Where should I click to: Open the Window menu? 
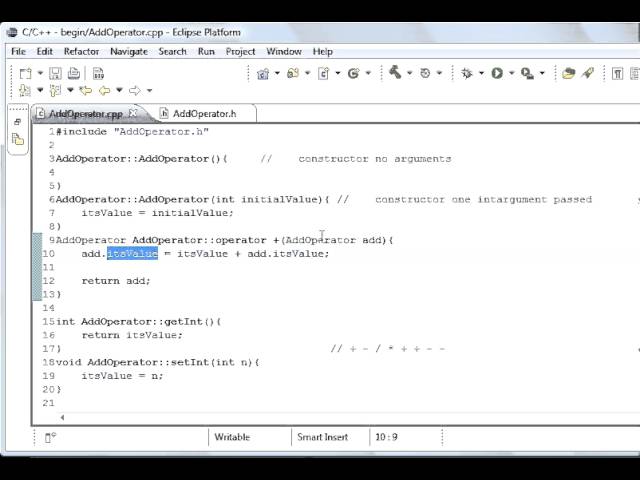(x=284, y=51)
